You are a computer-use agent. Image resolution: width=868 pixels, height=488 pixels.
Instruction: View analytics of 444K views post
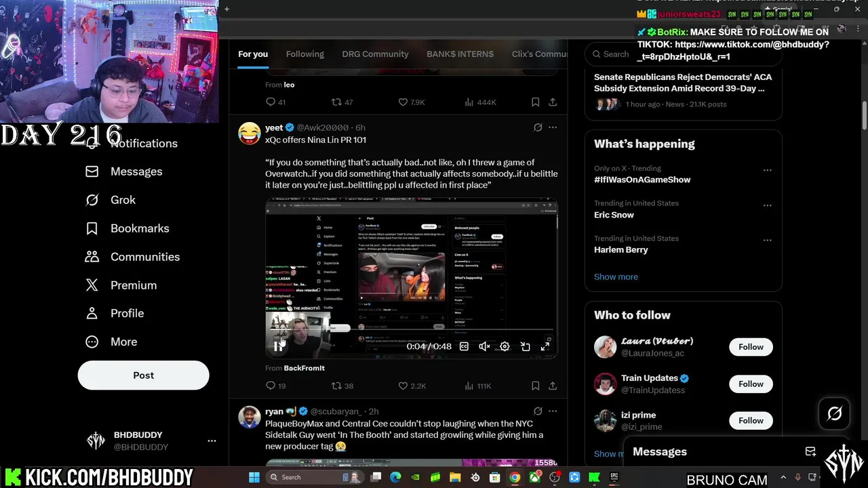coord(480,102)
